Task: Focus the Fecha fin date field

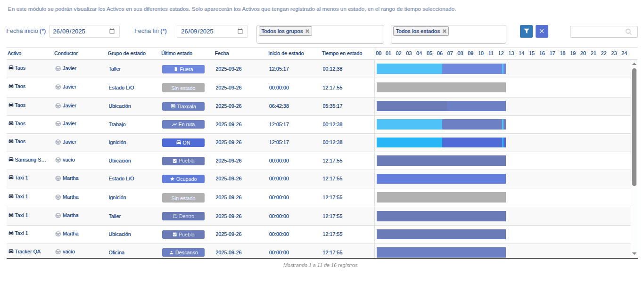Action: [x=212, y=31]
